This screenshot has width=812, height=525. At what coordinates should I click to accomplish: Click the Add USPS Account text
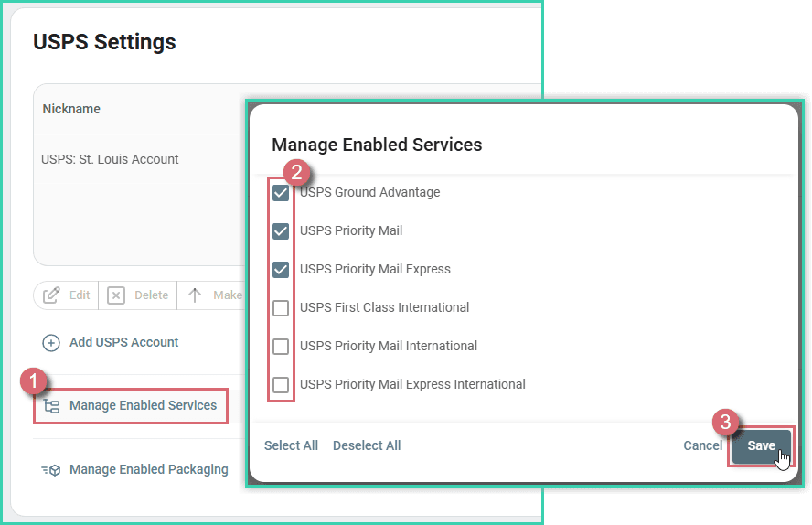coord(123,342)
